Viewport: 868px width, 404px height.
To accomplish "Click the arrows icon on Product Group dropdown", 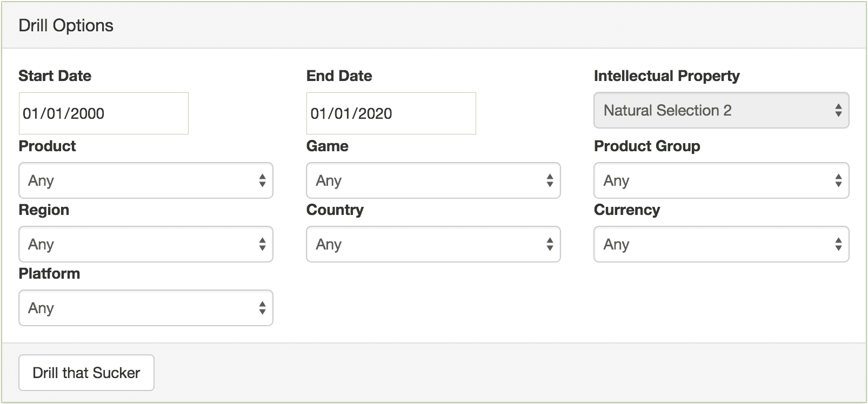I will point(838,180).
